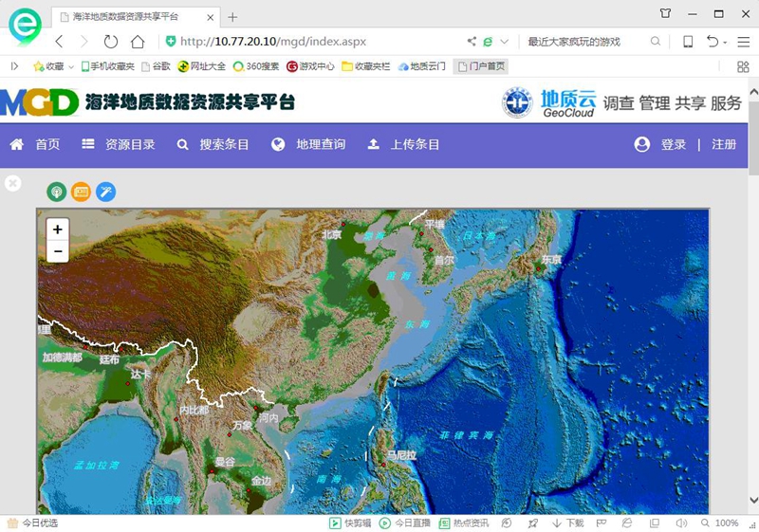Open 资源目录 navigation item
Viewport: 759px width, 532px height.
tap(119, 144)
